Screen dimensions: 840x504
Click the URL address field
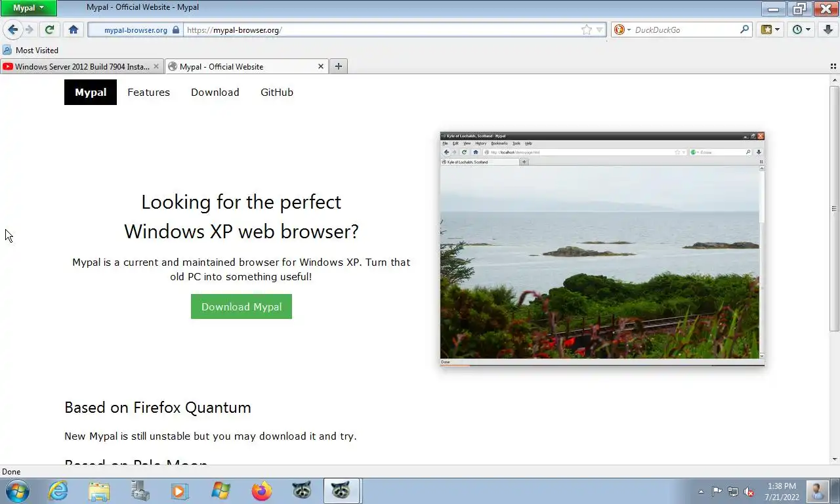click(x=381, y=30)
